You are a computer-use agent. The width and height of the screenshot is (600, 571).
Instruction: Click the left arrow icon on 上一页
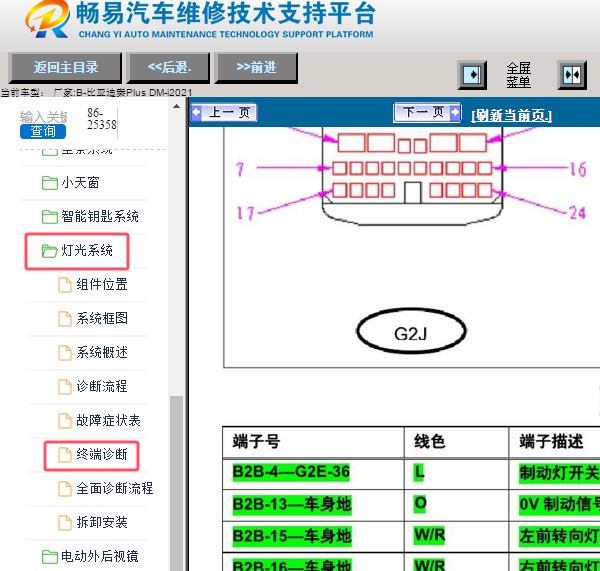pyautogui.click(x=196, y=113)
